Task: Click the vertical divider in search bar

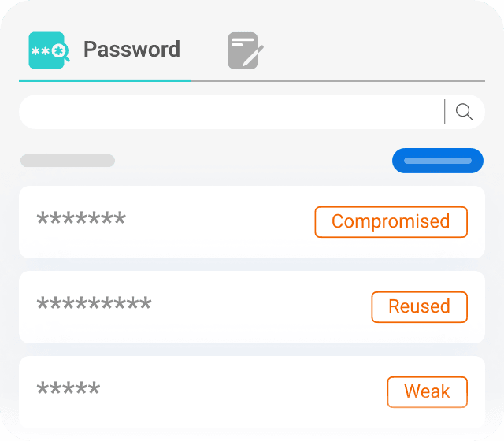Action: (x=445, y=112)
